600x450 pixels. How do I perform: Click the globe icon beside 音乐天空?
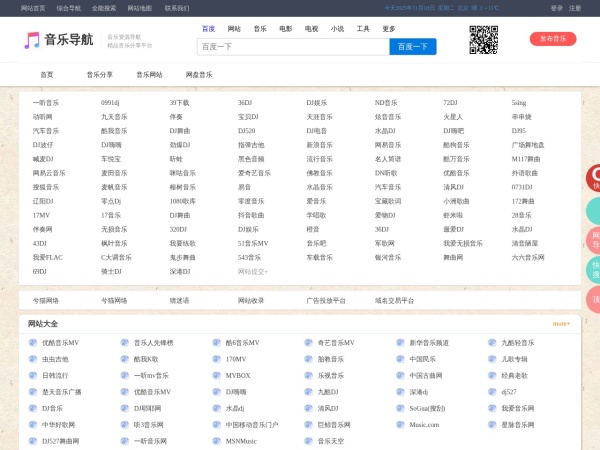click(308, 441)
